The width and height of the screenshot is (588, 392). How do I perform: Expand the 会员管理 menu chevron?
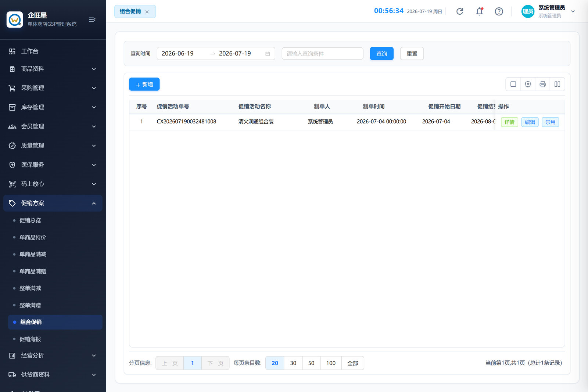click(94, 126)
